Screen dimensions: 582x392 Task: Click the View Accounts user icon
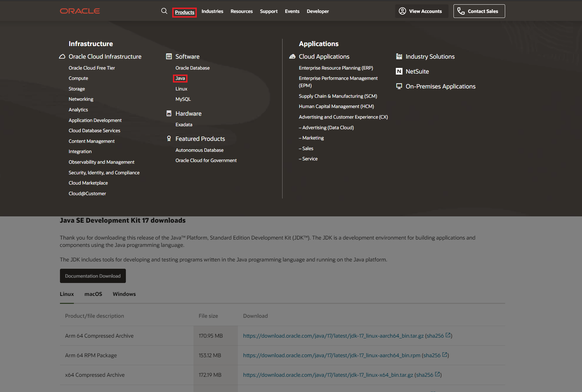[x=402, y=11]
